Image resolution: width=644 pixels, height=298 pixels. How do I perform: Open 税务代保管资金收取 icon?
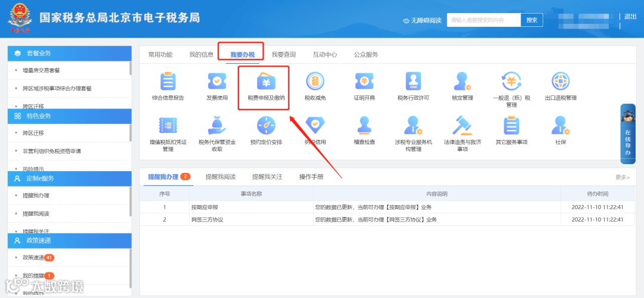pos(217,126)
